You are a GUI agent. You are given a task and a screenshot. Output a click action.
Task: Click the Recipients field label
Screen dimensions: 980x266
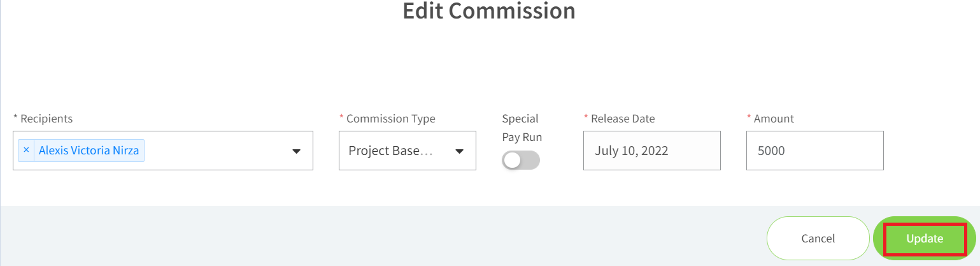pos(43,119)
